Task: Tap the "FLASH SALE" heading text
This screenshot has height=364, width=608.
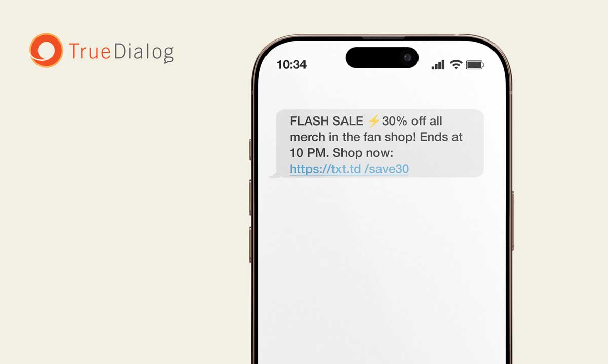Action: click(x=326, y=121)
